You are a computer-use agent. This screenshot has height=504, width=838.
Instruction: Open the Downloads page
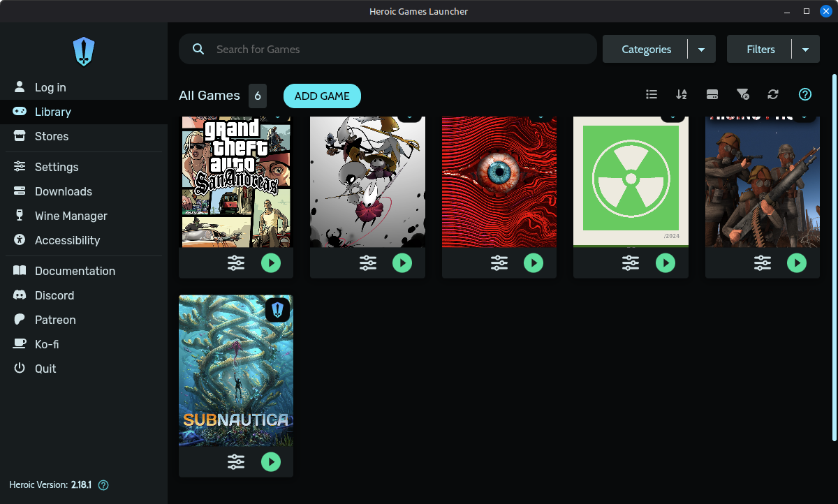pyautogui.click(x=84, y=191)
